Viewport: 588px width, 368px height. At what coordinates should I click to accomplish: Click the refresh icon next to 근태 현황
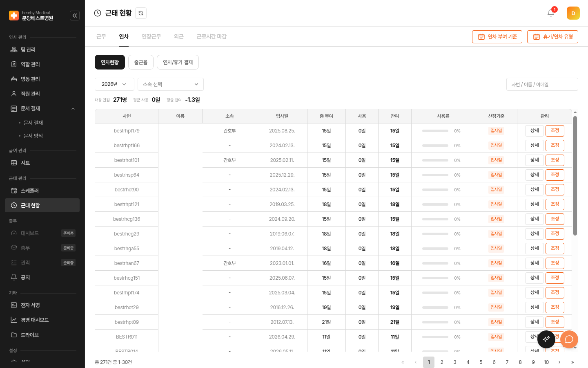(141, 13)
